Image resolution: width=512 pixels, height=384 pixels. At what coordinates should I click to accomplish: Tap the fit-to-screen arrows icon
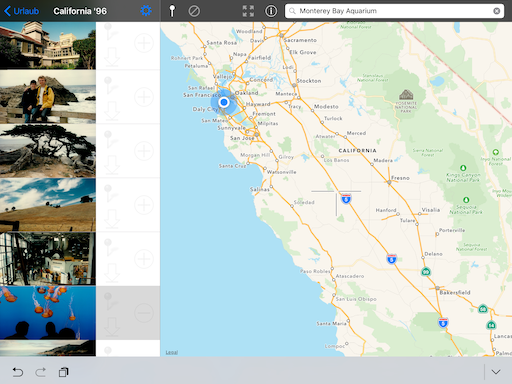point(248,11)
